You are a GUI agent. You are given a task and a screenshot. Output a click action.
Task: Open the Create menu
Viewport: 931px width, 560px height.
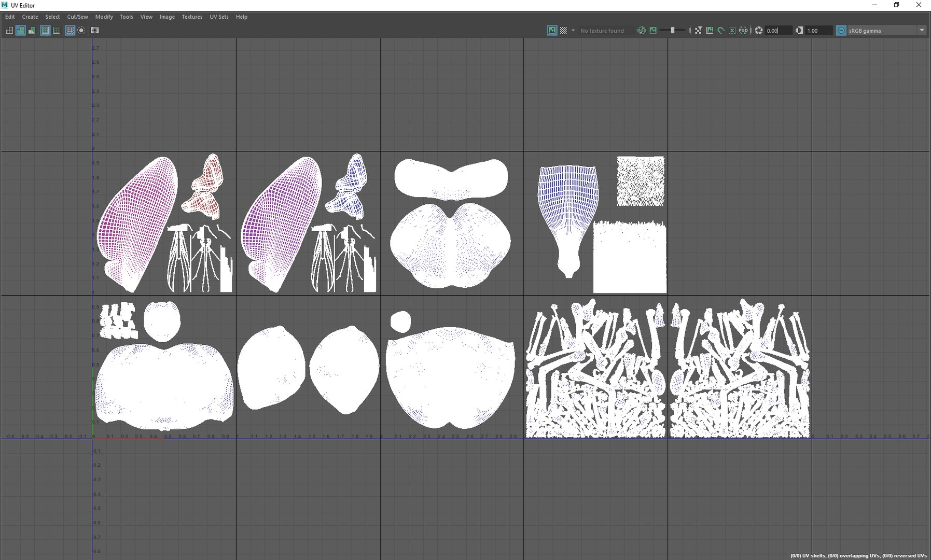pyautogui.click(x=30, y=17)
